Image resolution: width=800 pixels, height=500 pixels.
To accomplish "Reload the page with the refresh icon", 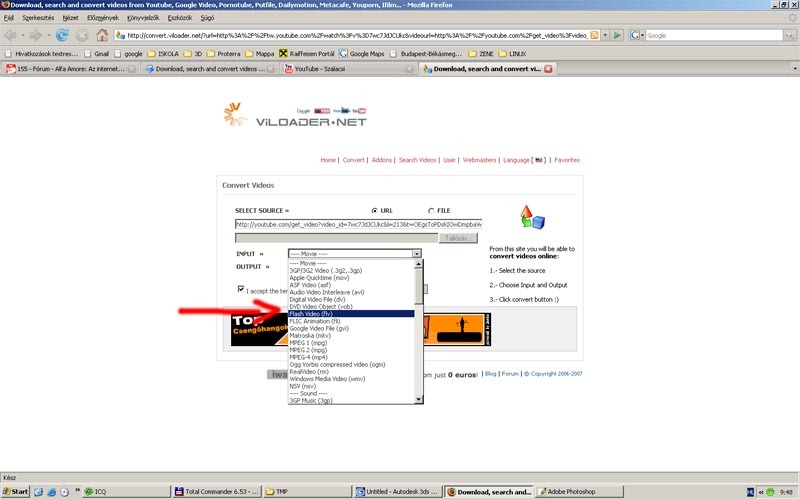I will [x=62, y=35].
